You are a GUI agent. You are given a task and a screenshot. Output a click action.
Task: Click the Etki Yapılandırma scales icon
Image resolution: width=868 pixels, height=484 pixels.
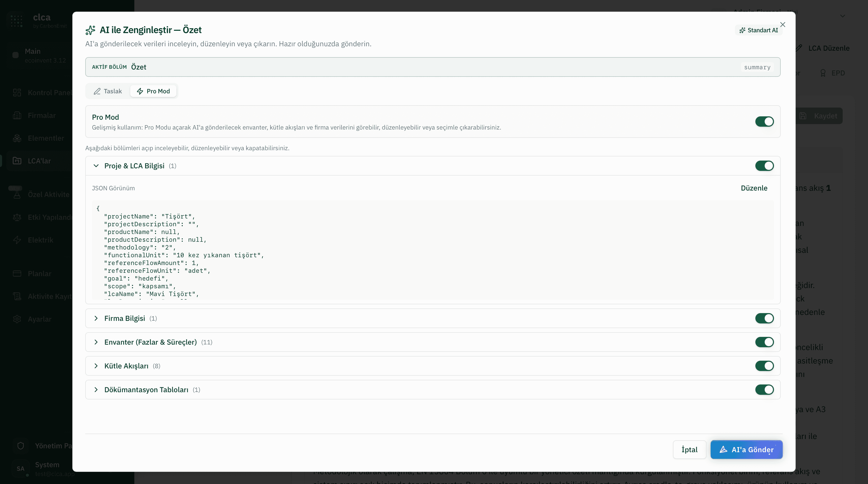pos(17,217)
